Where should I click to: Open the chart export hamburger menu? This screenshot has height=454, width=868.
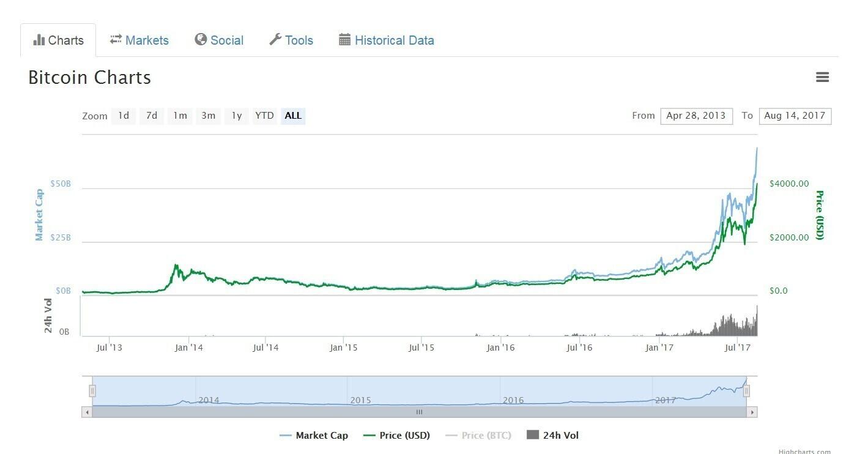pos(822,77)
